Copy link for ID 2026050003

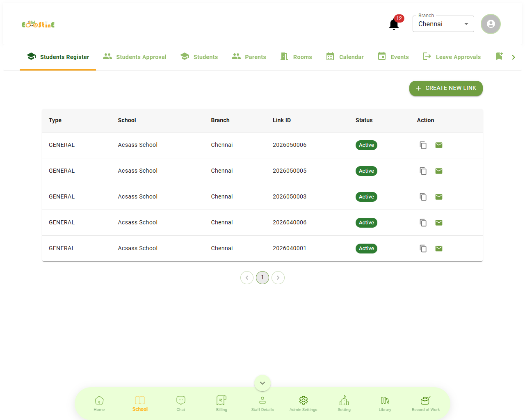pos(423,197)
